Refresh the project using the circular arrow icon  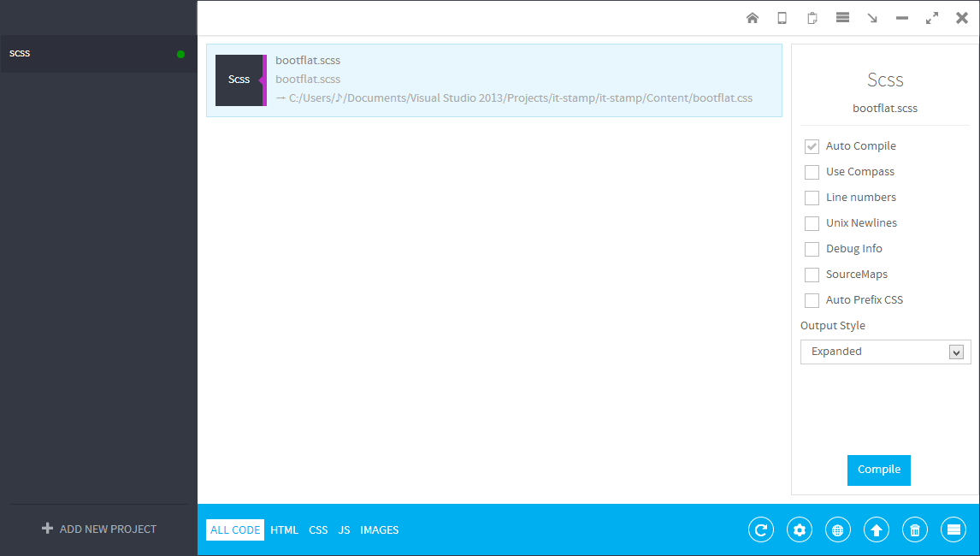tap(761, 529)
